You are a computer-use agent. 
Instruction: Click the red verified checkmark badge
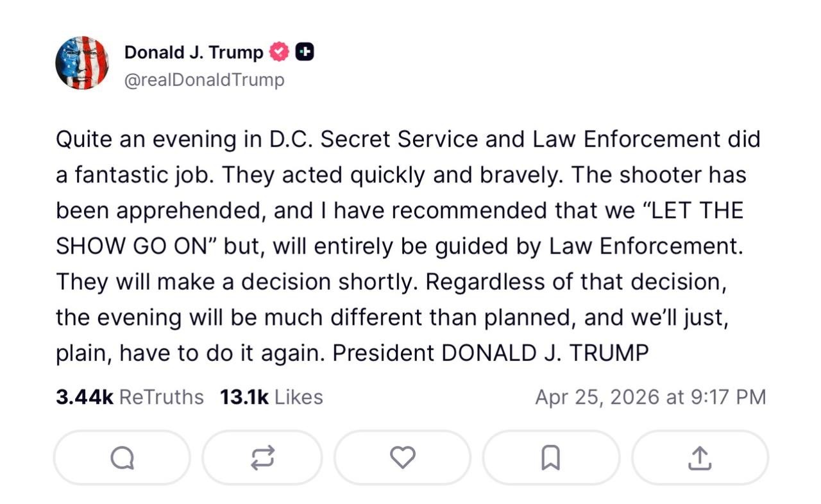(x=279, y=52)
